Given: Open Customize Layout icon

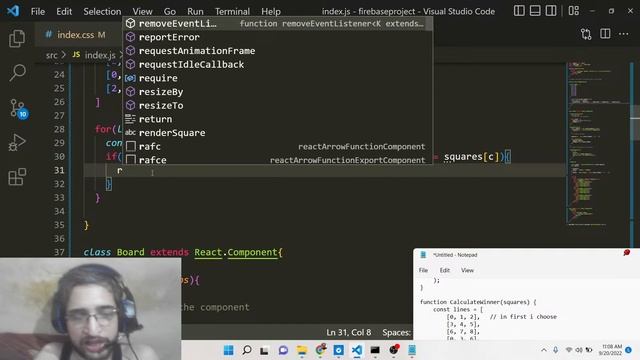Looking at the screenshot, I should (x=574, y=11).
